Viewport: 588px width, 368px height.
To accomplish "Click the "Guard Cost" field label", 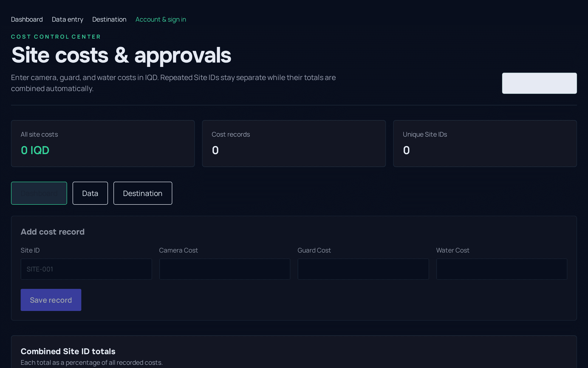I will tap(314, 250).
